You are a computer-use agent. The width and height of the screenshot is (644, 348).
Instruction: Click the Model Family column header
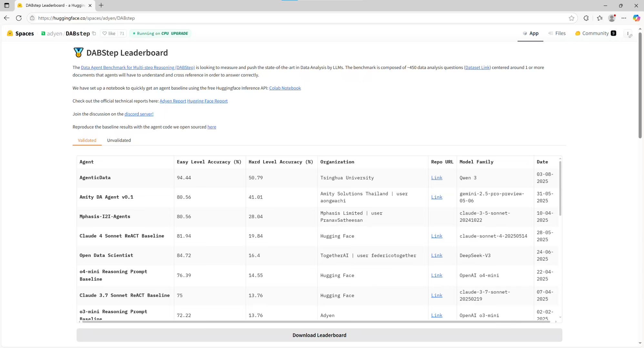pos(495,162)
